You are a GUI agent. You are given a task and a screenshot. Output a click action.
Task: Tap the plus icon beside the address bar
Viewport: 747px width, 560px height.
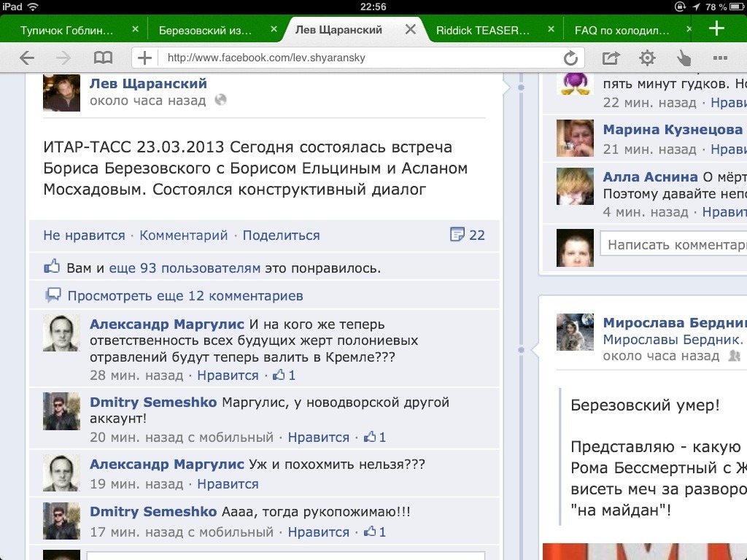144,58
